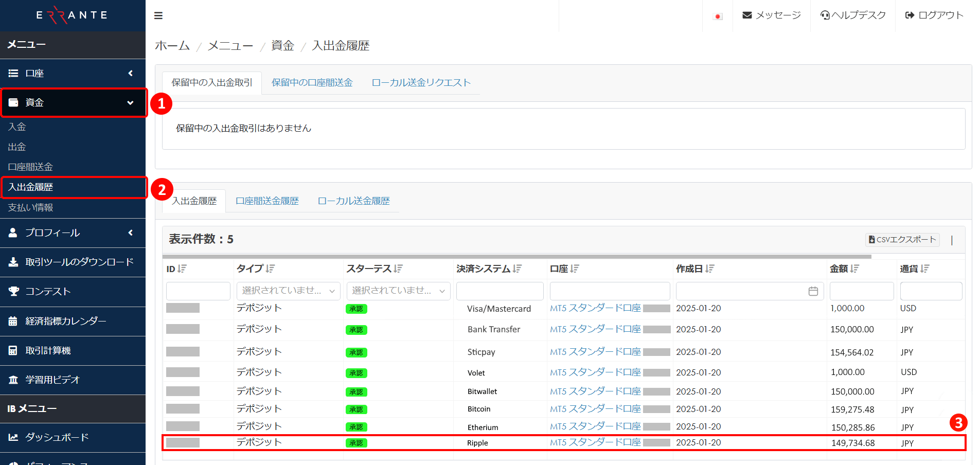Collapse the 資金 sidebar section
Image resolution: width=980 pixels, height=465 pixels.
click(x=130, y=102)
